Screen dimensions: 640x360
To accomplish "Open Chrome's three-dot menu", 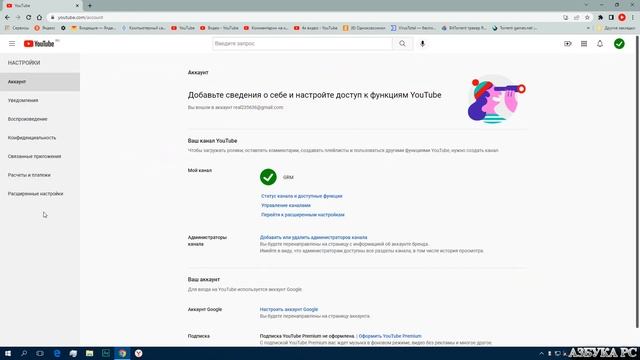I will 633,18.
